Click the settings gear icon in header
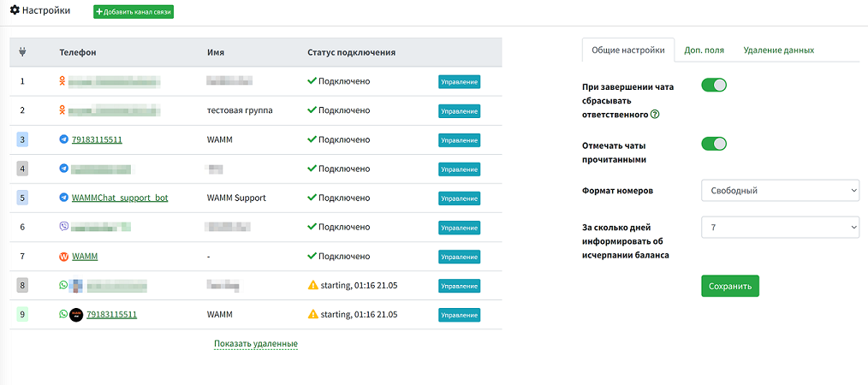This screenshot has width=868, height=385. point(15,11)
